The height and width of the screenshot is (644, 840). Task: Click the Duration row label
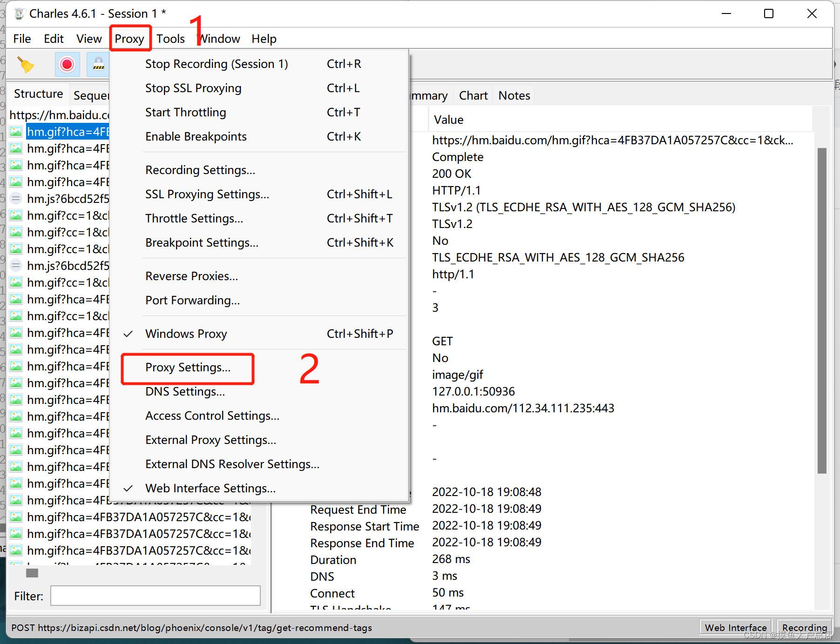[333, 560]
